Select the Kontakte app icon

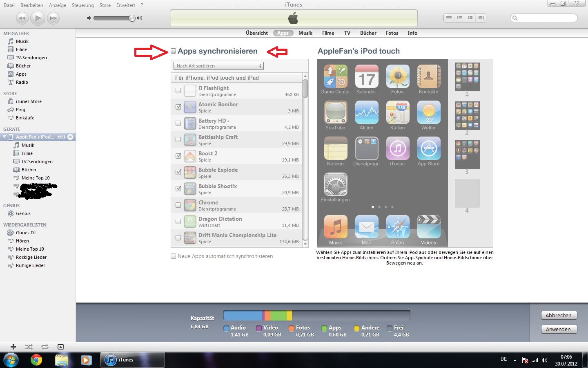pos(428,76)
